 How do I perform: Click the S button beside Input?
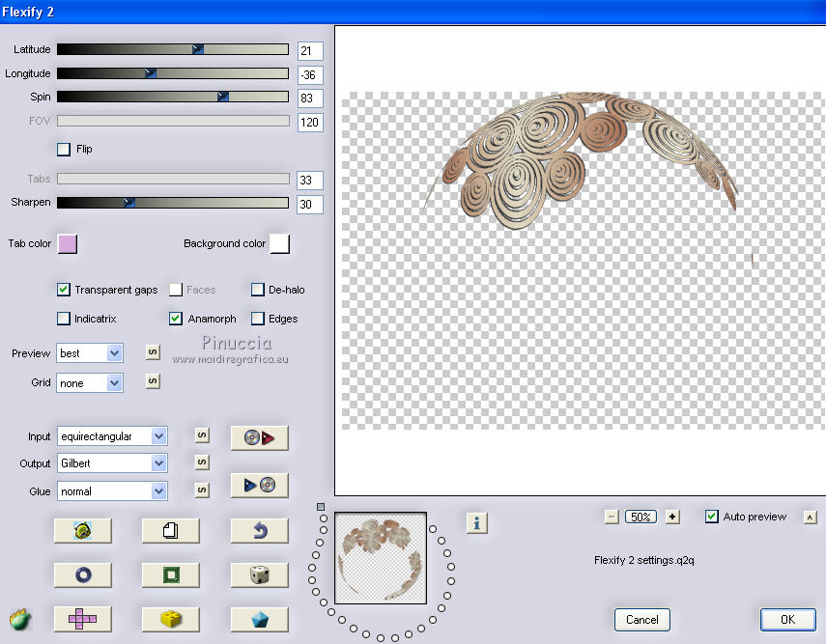[202, 435]
